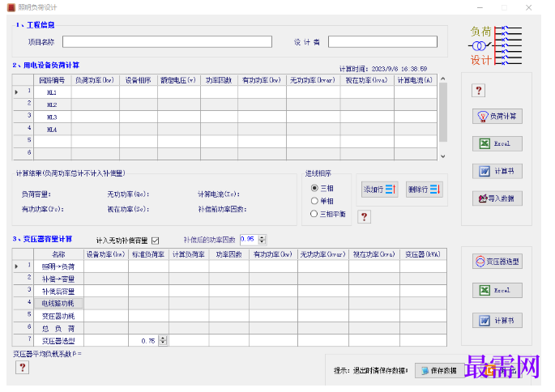Select the WL3 row cell
The height and width of the screenshot is (392, 555).
tap(53, 117)
